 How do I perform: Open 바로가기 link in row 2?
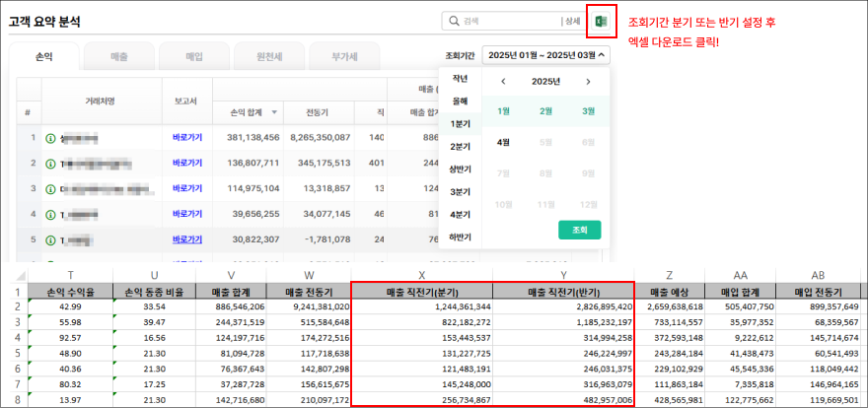pyautogui.click(x=186, y=163)
